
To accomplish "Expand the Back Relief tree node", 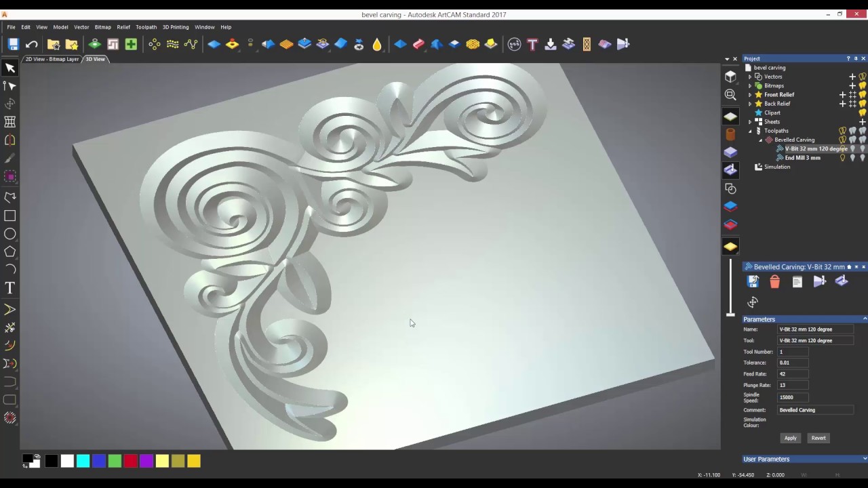I will click(x=750, y=104).
